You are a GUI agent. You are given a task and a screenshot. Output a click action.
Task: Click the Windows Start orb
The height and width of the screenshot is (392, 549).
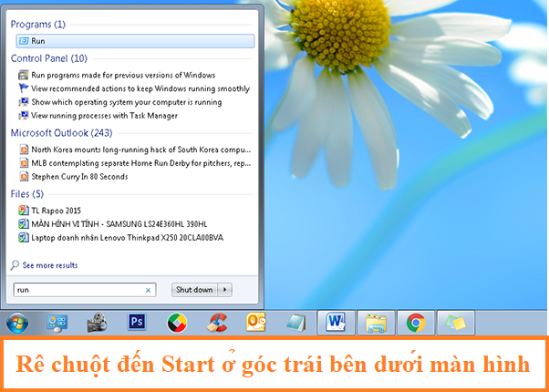[17, 322]
